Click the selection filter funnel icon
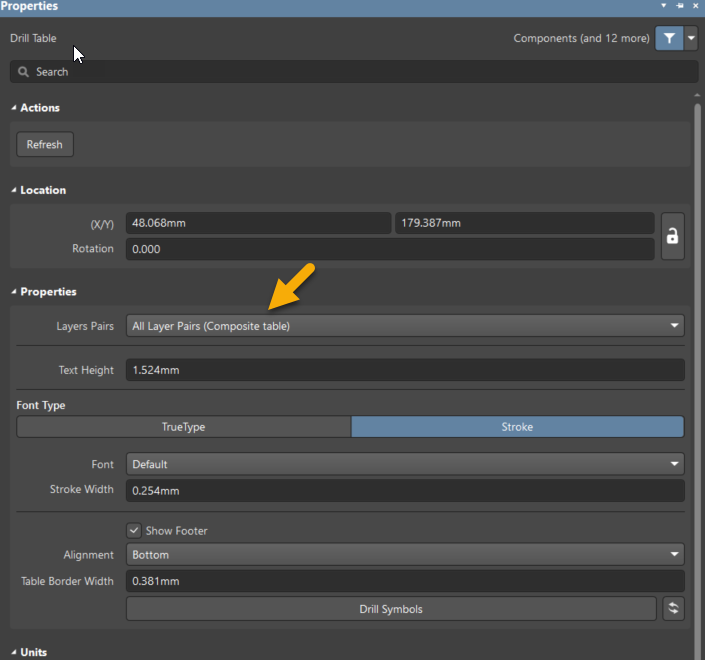The width and height of the screenshot is (705, 660). point(669,38)
